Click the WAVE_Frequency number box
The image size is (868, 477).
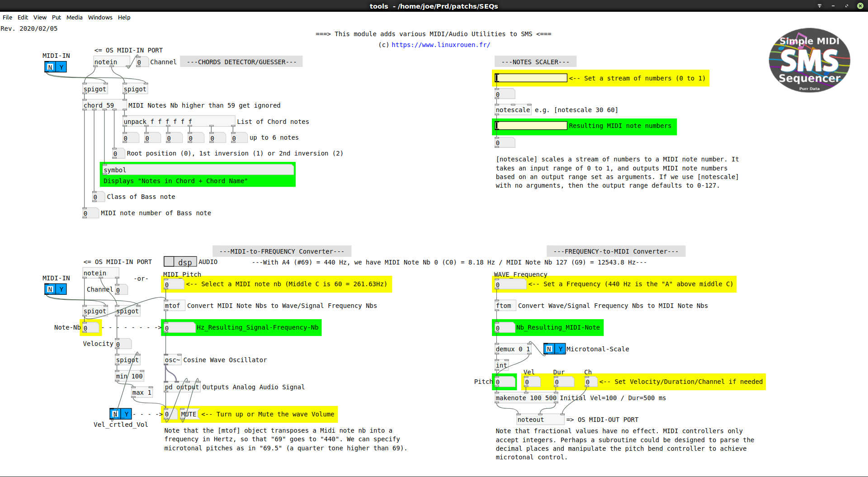coord(510,284)
